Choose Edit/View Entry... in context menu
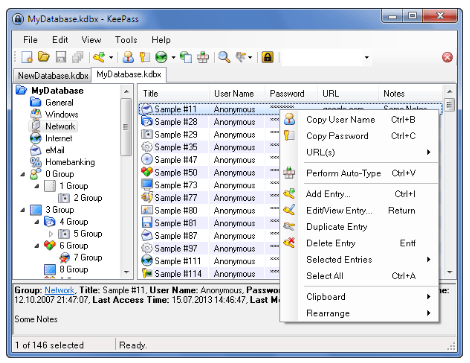The image size is (470, 363). pos(360,211)
